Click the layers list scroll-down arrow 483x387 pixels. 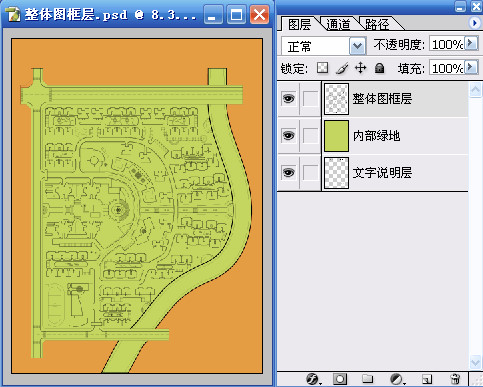tap(475, 362)
